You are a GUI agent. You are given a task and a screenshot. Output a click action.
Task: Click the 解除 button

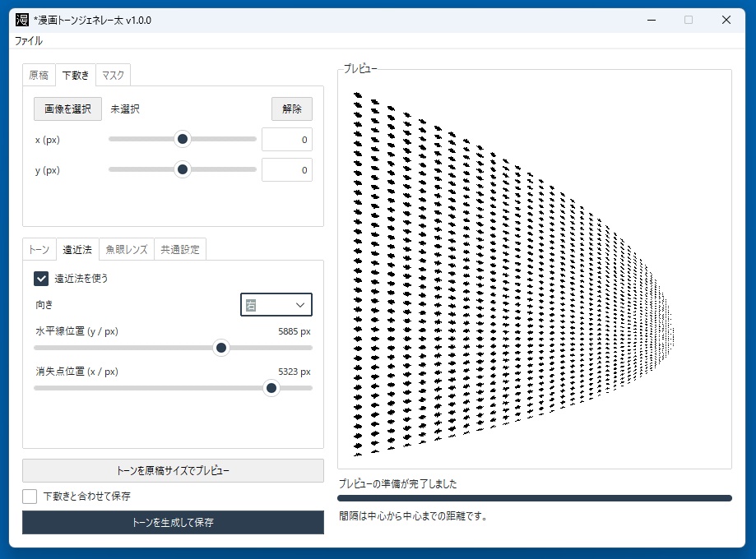tap(292, 109)
